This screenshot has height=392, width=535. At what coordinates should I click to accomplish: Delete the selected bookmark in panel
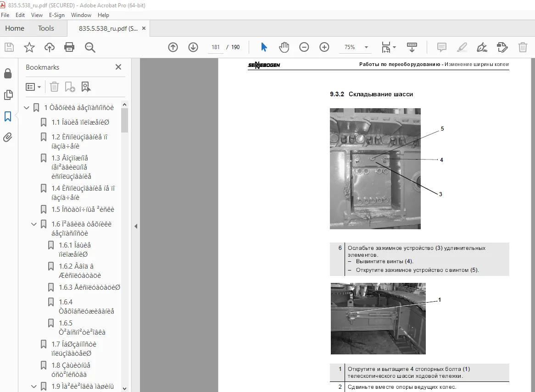(54, 87)
